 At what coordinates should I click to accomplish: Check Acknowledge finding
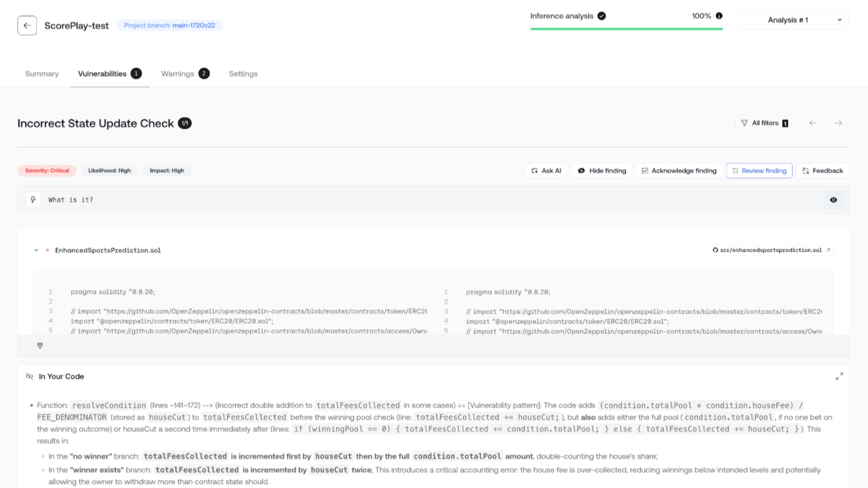click(679, 170)
